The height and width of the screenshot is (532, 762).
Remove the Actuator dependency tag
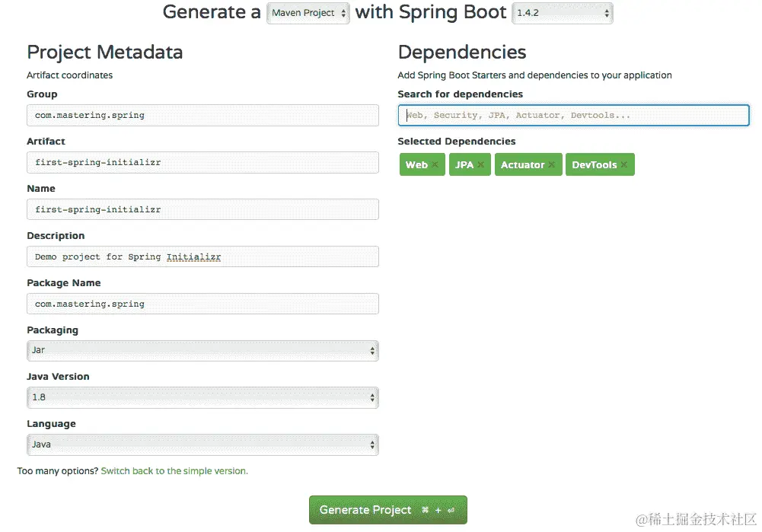(x=551, y=165)
